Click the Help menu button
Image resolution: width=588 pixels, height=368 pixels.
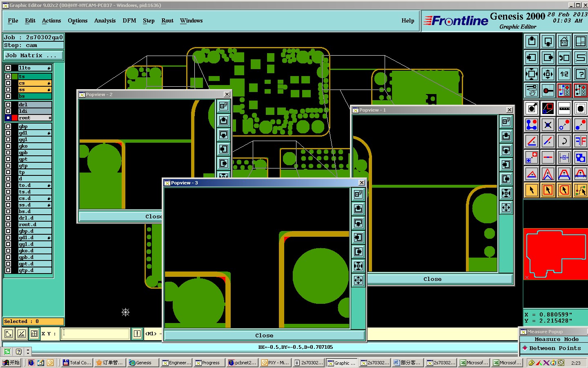click(x=408, y=20)
